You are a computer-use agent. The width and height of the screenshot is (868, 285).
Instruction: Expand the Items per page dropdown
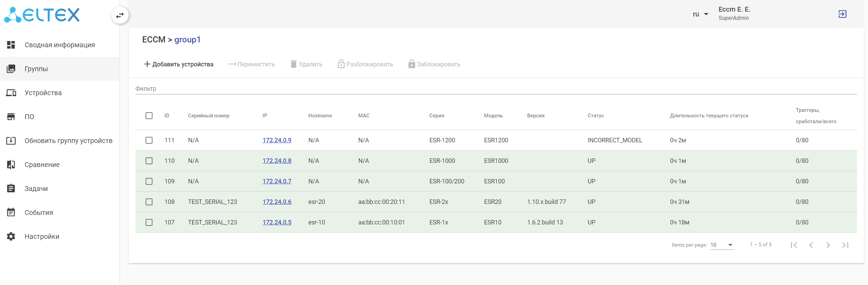[x=722, y=245]
